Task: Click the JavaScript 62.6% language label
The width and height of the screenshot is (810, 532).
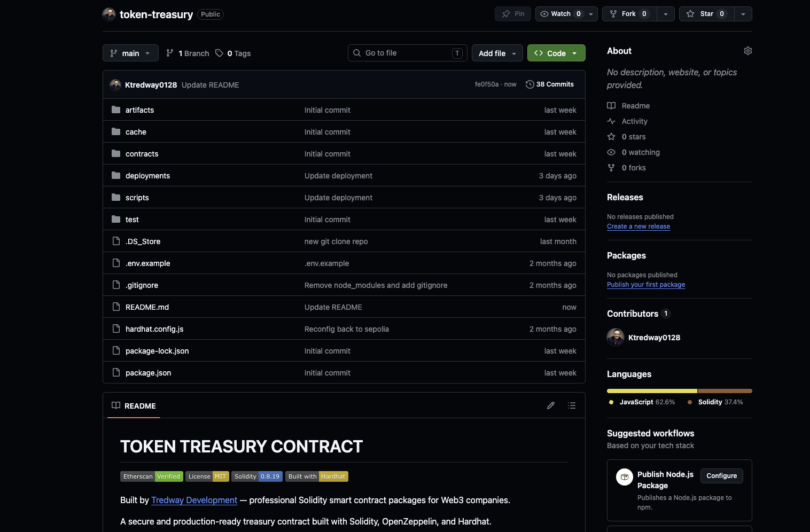Action: (x=642, y=402)
